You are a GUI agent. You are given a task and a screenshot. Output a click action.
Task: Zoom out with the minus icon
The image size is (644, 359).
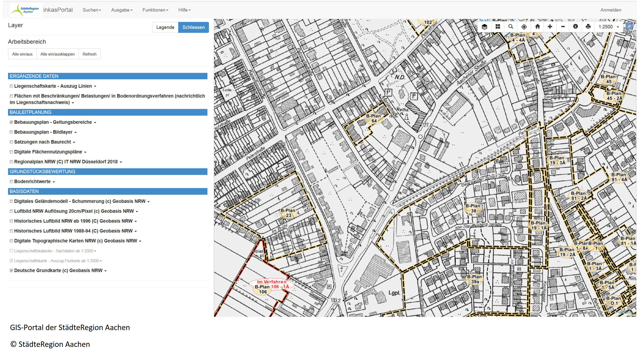563,27
